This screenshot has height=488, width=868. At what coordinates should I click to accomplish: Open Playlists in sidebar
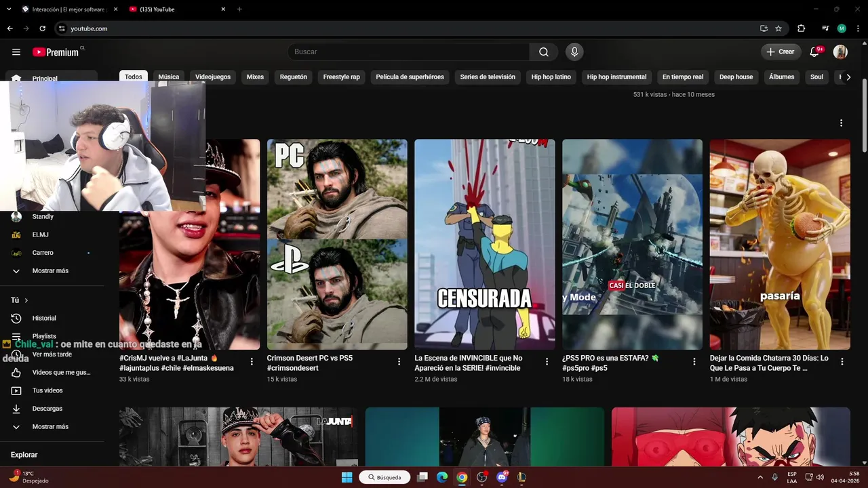click(x=52, y=336)
